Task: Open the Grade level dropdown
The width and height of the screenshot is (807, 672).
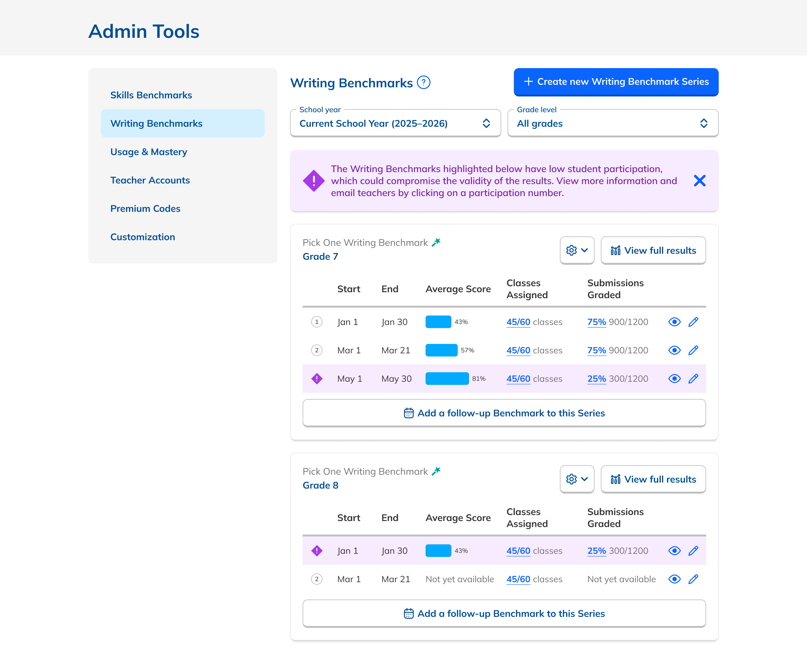Action: point(613,123)
